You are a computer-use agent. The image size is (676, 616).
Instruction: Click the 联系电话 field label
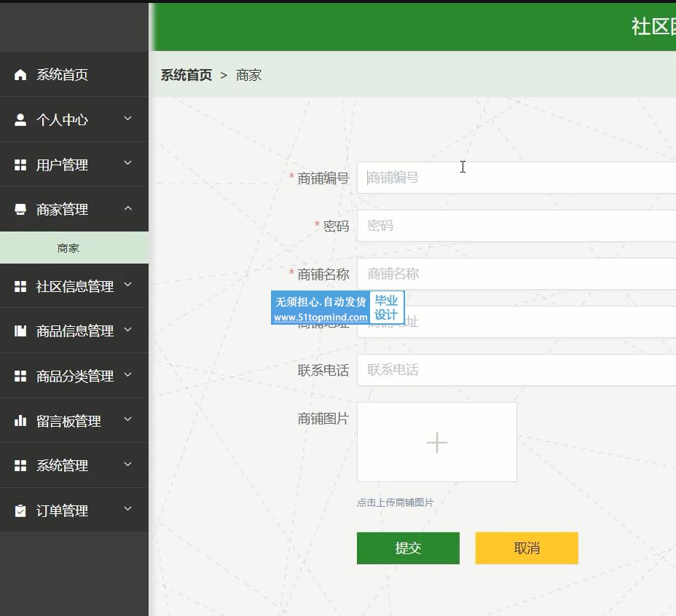click(x=323, y=371)
